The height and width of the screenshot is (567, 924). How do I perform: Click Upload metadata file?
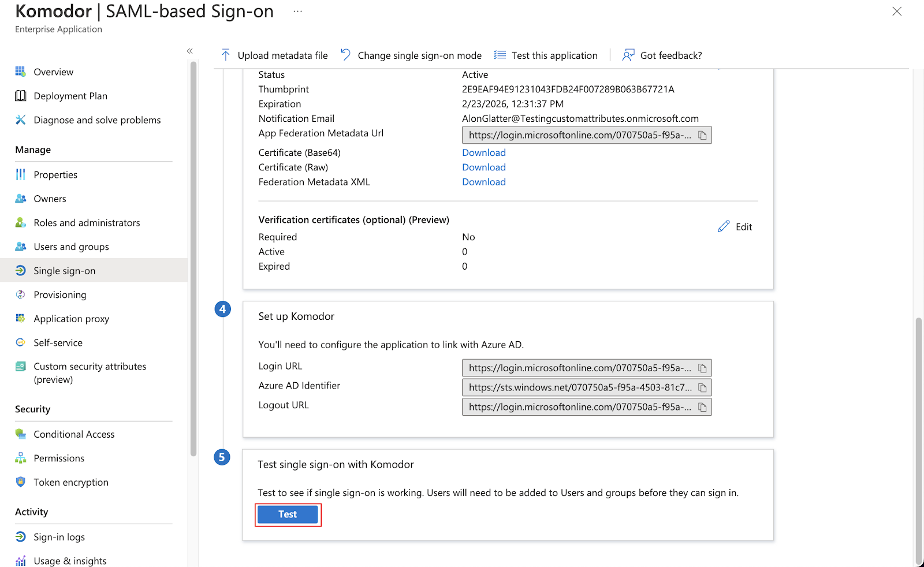[274, 55]
